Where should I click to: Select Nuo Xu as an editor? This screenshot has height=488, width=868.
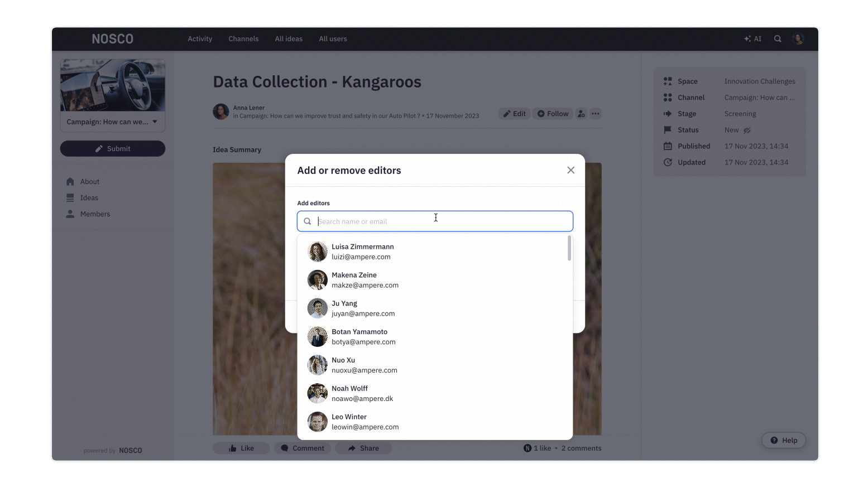click(x=435, y=365)
